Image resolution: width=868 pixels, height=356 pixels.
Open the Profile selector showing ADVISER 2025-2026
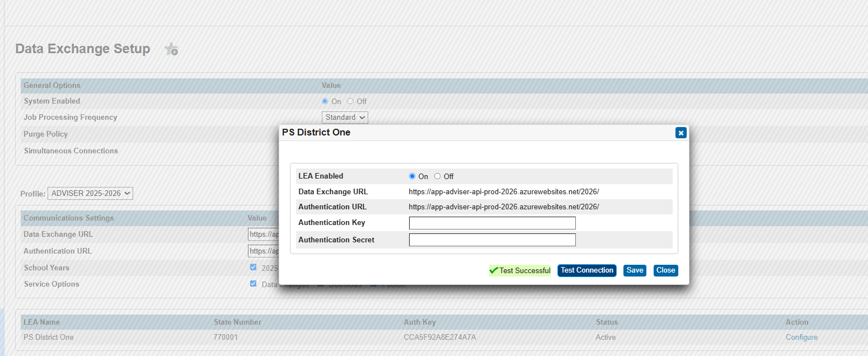90,193
